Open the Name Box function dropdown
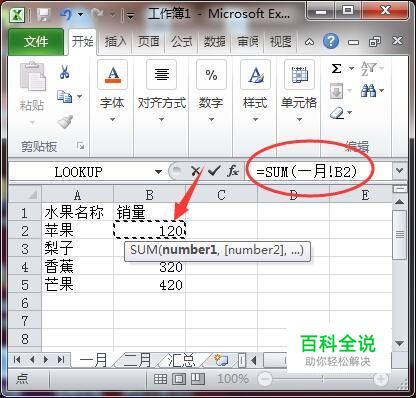The image size is (416, 398). click(x=158, y=172)
